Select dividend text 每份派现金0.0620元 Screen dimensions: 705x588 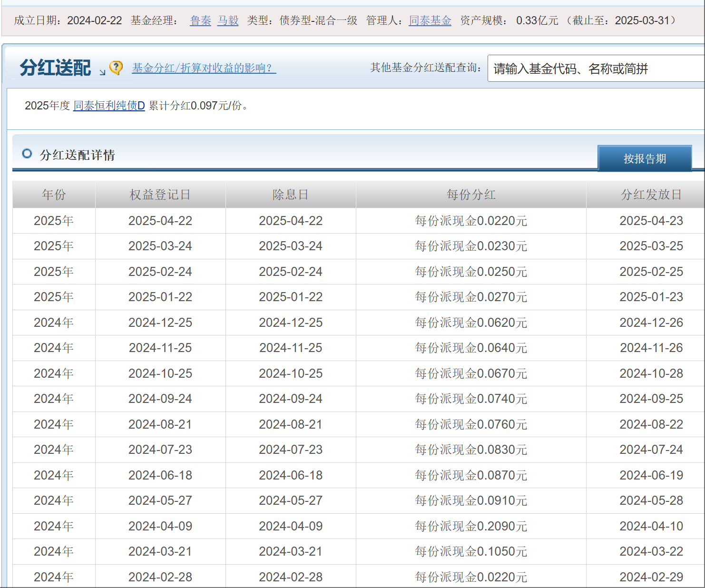tap(471, 323)
